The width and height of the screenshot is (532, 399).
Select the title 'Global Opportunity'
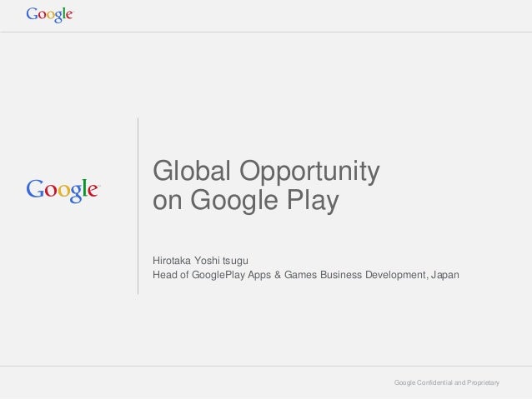coord(266,172)
